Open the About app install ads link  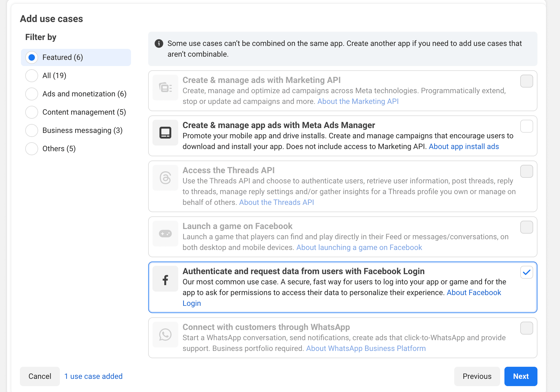(x=464, y=147)
